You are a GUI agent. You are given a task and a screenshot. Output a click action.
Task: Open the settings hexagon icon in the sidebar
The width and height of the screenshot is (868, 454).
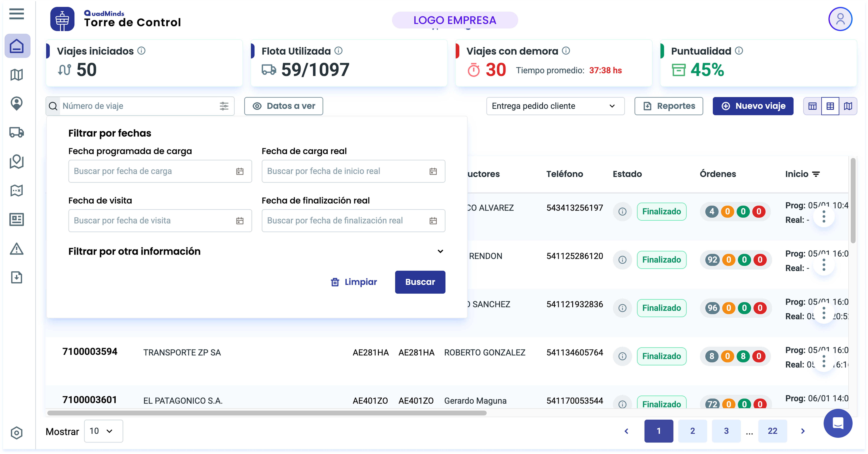[x=16, y=433]
